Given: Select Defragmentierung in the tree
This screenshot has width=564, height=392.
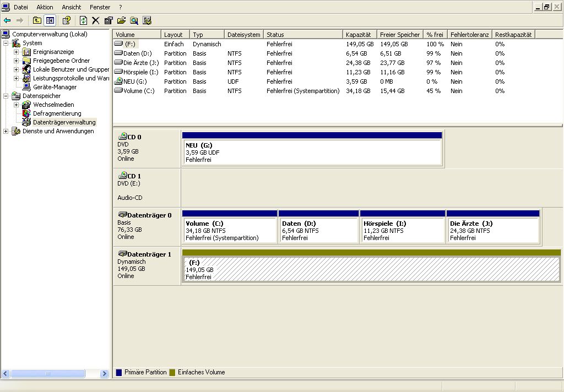Looking at the screenshot, I should (x=57, y=113).
